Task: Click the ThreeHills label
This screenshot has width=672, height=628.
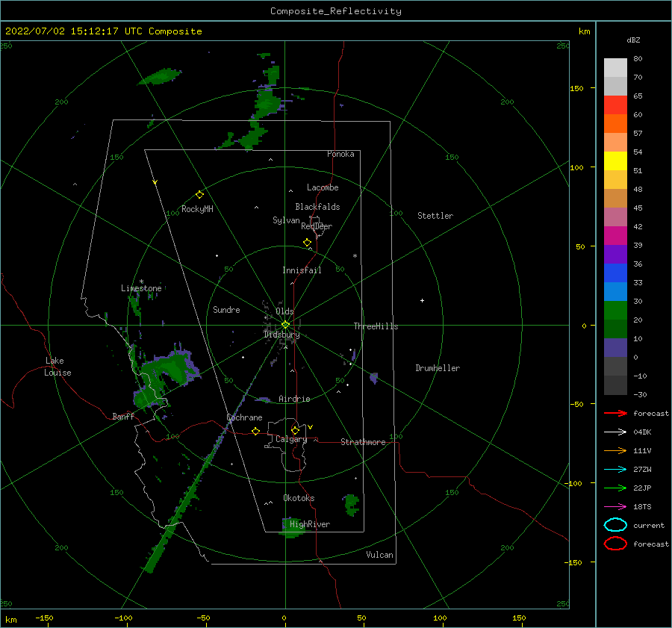Action: [376, 326]
